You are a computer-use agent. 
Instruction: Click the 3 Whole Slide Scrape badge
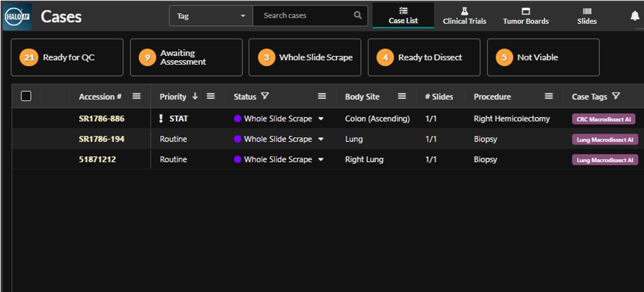click(267, 58)
